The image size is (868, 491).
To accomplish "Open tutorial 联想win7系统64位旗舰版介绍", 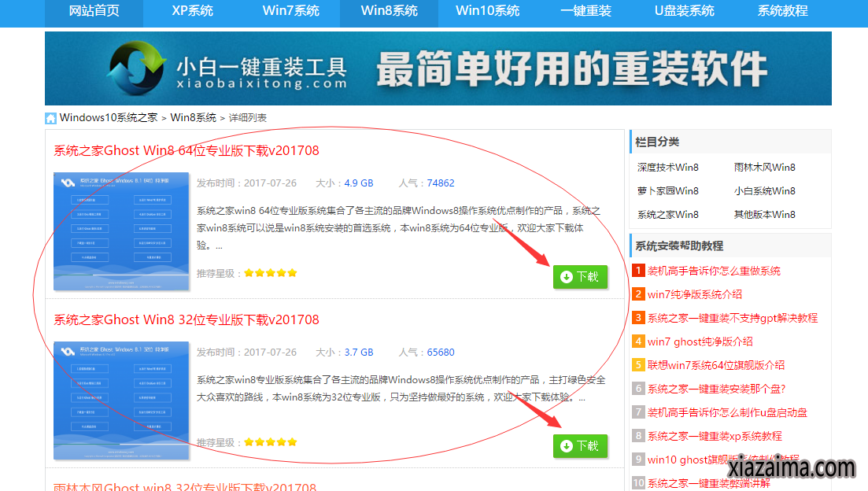I will pos(716,365).
